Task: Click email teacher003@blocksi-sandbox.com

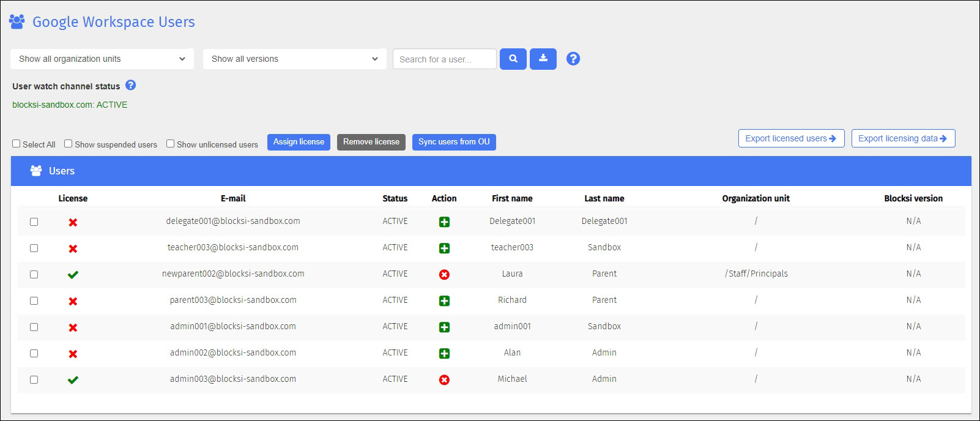Action: coord(233,247)
